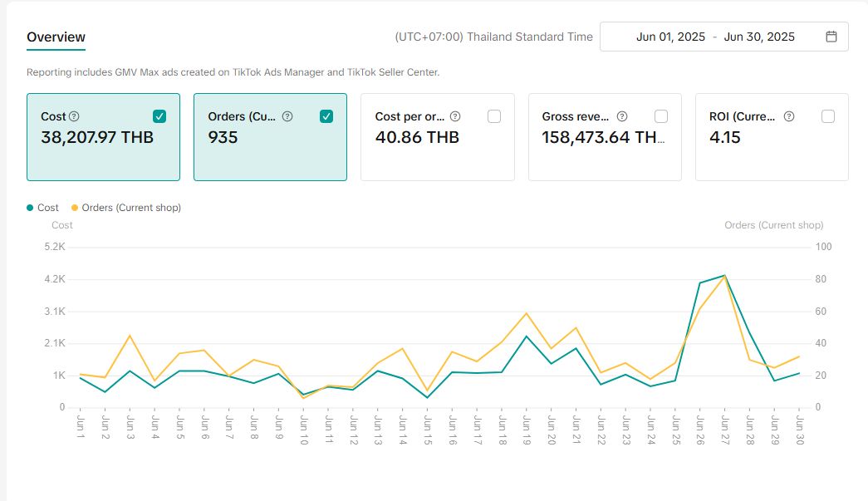The height and width of the screenshot is (501, 868).
Task: Click the calendar icon in date picker
Action: coord(831,37)
